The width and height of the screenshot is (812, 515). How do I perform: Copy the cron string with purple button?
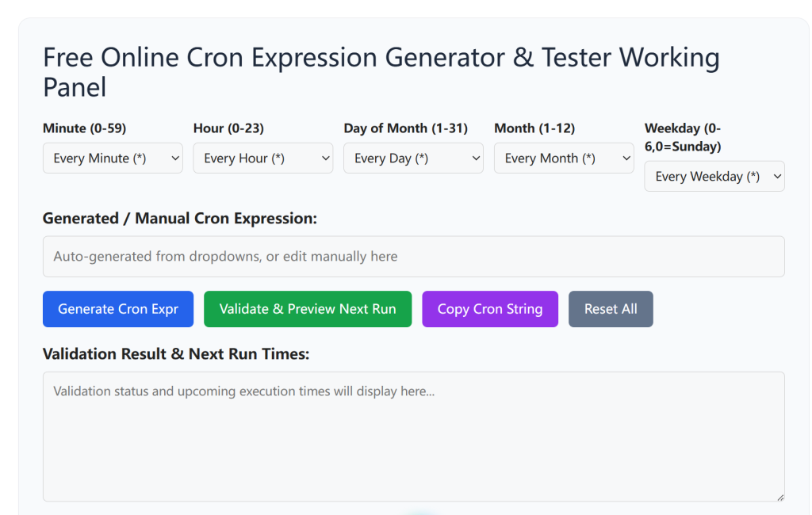pyautogui.click(x=490, y=309)
